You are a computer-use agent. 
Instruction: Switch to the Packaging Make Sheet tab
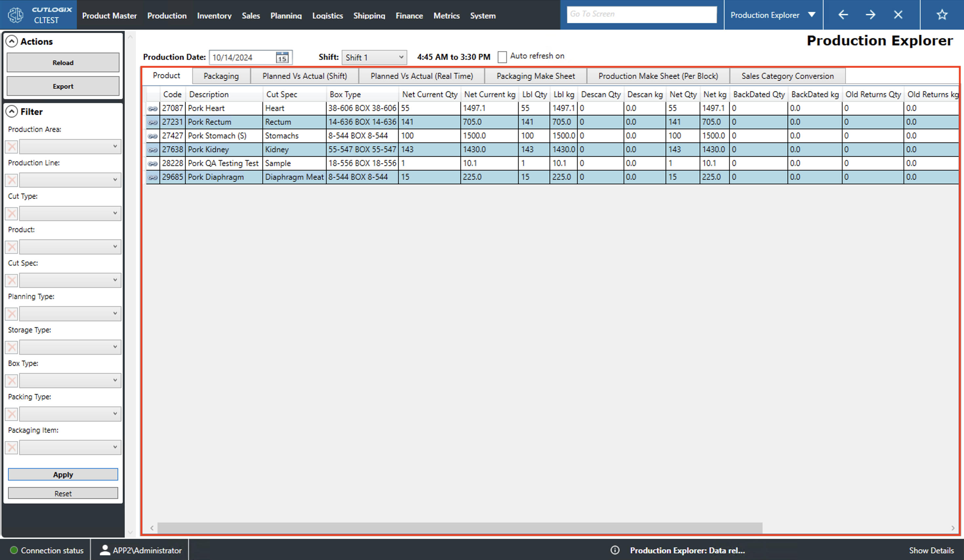pos(535,76)
